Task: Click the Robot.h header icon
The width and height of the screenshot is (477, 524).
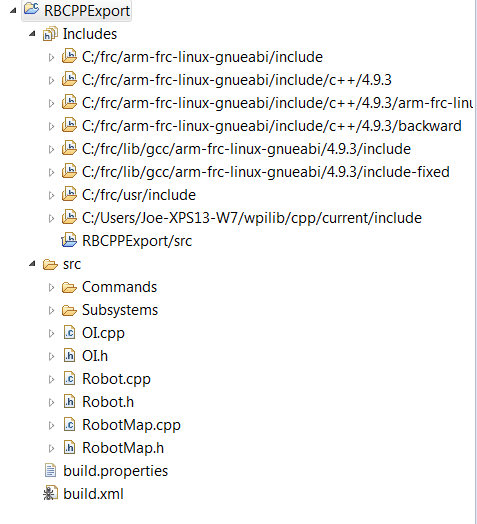Action: pos(69,402)
